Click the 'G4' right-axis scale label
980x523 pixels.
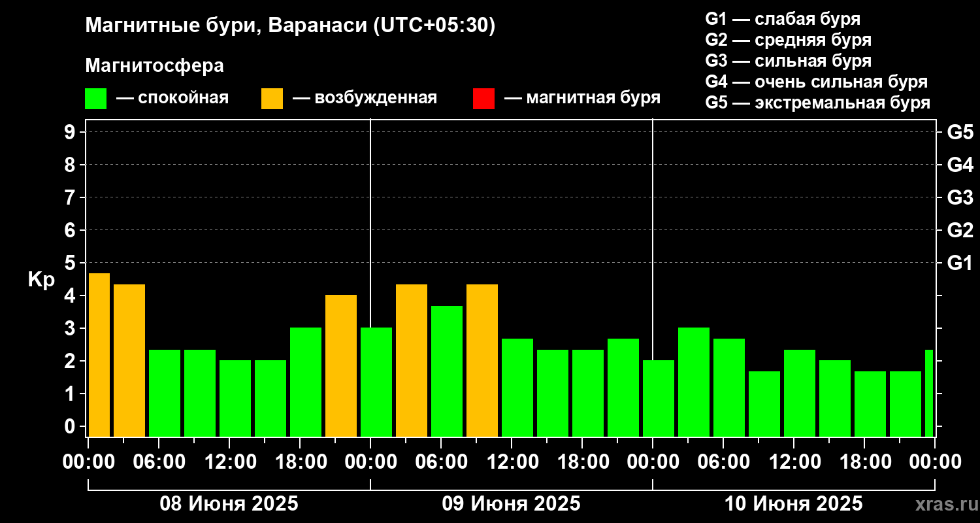click(960, 165)
